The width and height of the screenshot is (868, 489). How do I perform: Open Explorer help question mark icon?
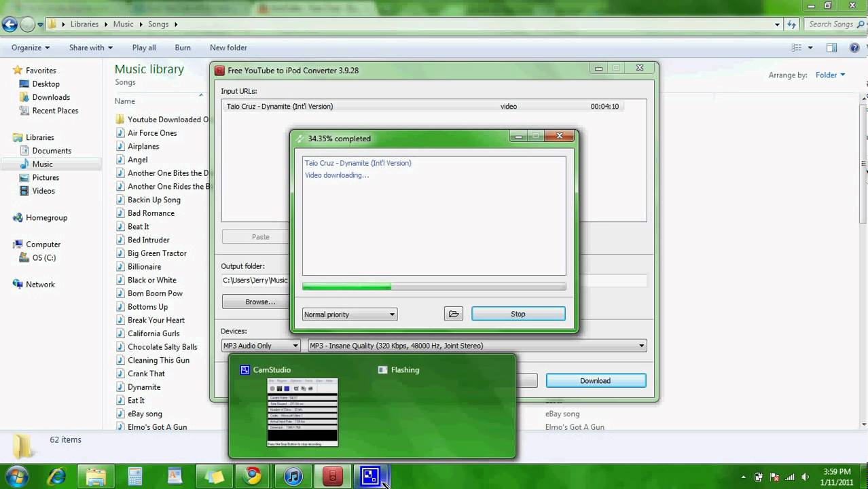click(x=854, y=48)
